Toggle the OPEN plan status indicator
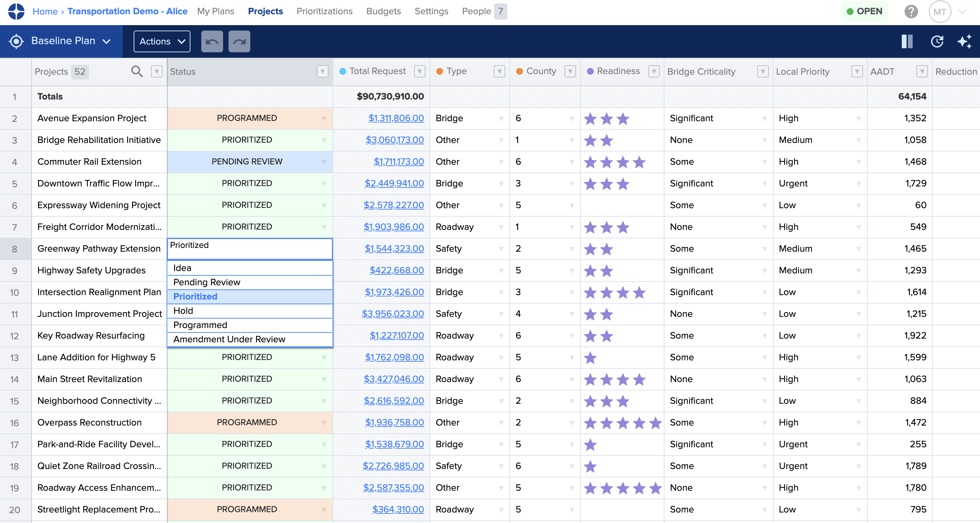Image resolution: width=980 pixels, height=523 pixels. point(864,12)
